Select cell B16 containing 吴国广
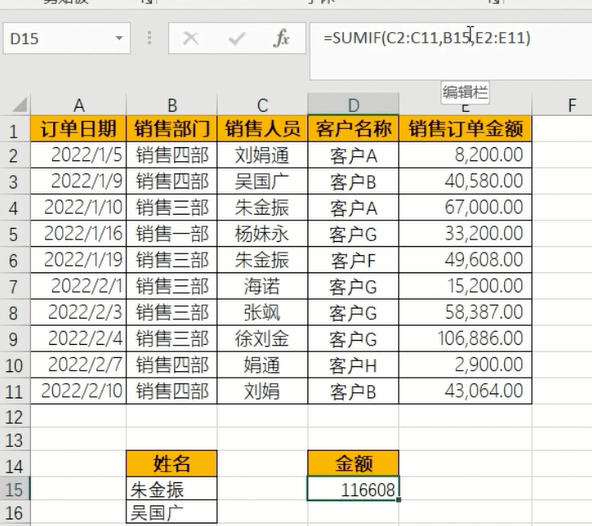This screenshot has width=592, height=526. [172, 512]
